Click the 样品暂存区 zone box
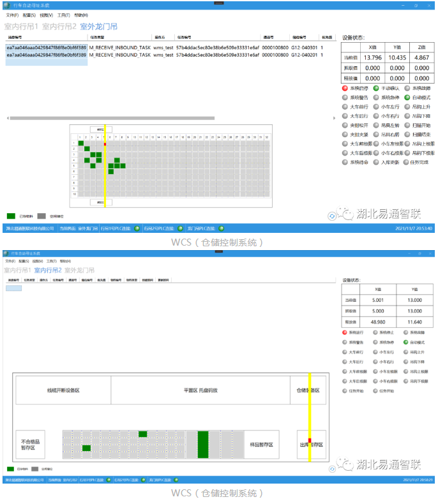 (261, 444)
